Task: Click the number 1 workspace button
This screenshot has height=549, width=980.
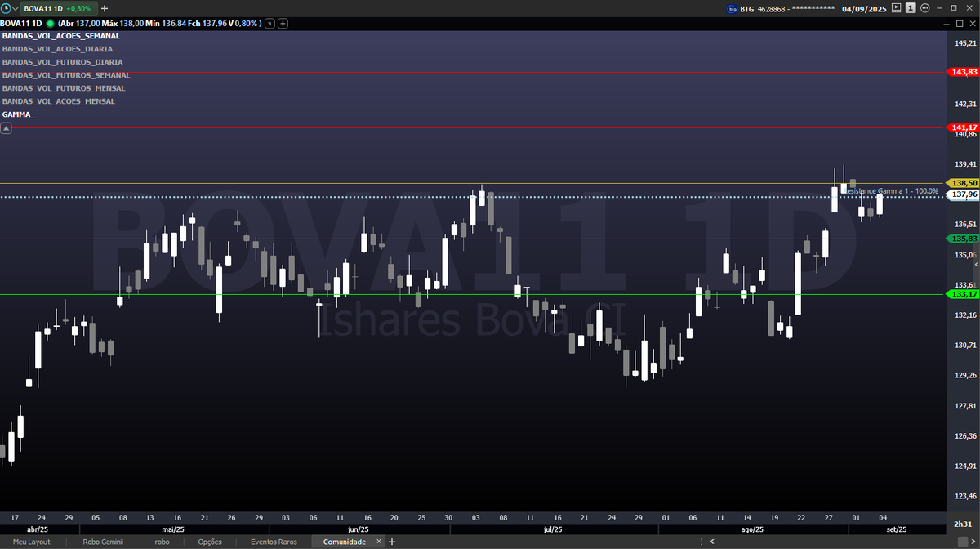Action: click(910, 8)
